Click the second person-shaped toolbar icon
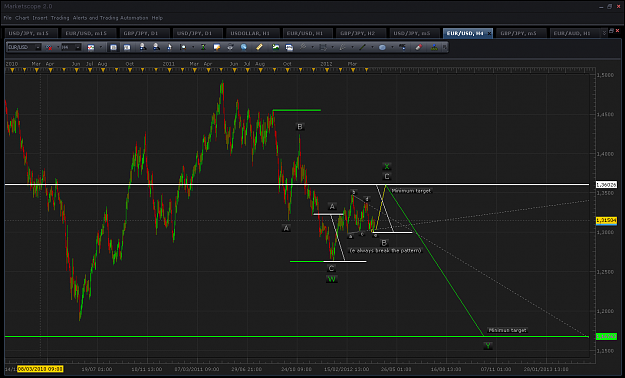This screenshot has height=378, width=625. 156,47
